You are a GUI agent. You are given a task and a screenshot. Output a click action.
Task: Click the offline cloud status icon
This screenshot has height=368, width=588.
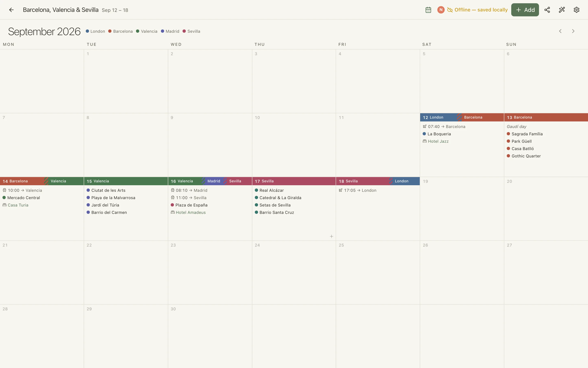[x=450, y=10]
